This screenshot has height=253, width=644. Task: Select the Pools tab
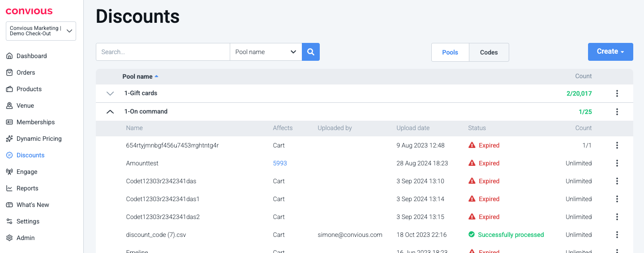[x=450, y=52]
